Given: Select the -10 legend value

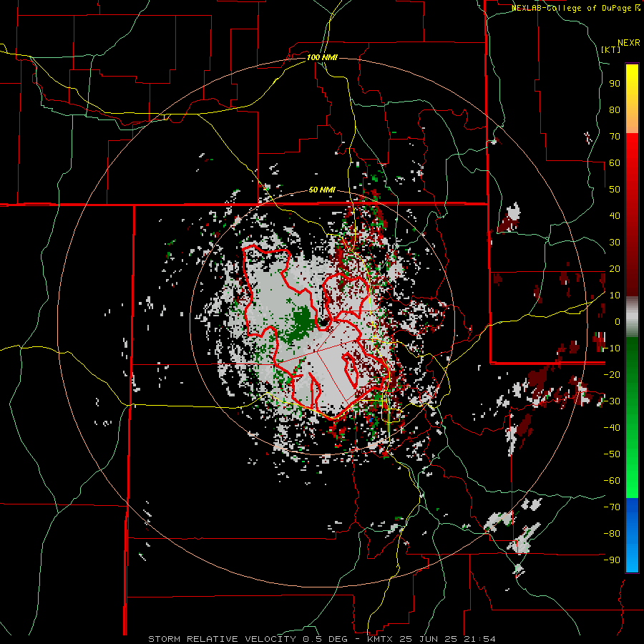Looking at the screenshot, I should point(612,348).
